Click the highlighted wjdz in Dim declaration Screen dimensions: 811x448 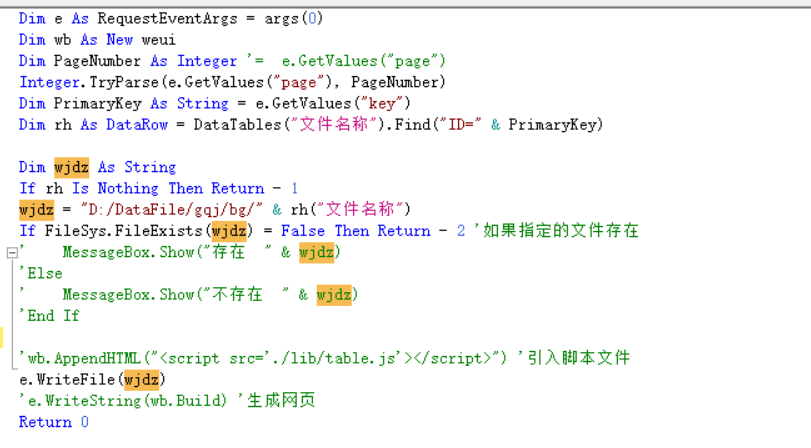(x=71, y=168)
